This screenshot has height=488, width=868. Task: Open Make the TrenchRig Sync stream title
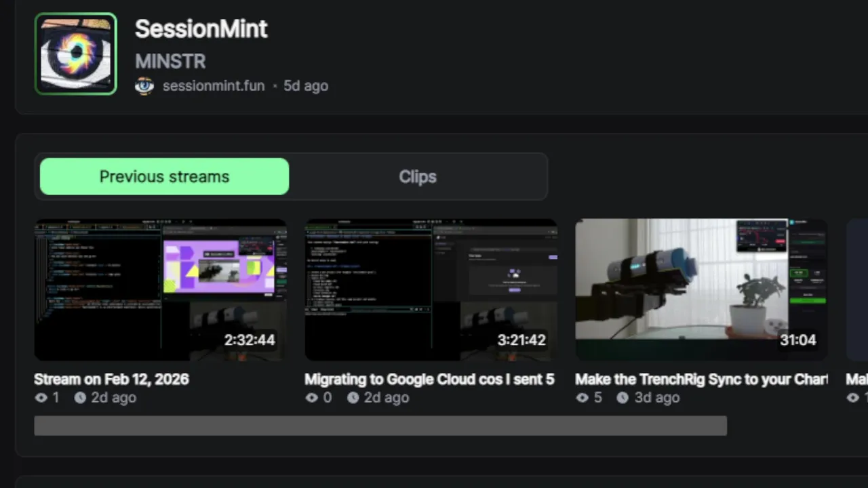tap(701, 379)
